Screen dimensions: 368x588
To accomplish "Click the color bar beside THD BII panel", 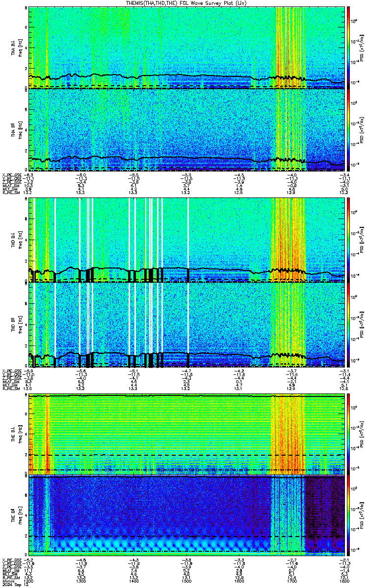I will click(x=348, y=324).
